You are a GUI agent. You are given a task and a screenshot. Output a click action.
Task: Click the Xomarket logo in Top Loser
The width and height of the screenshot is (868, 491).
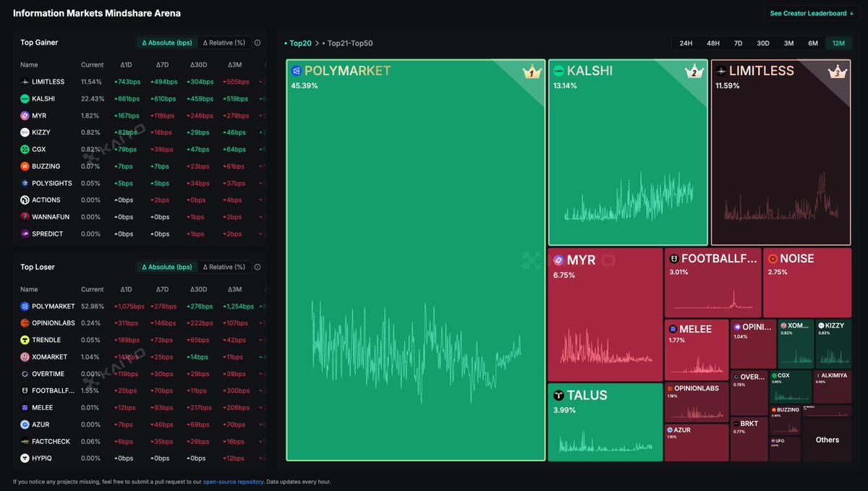point(25,357)
